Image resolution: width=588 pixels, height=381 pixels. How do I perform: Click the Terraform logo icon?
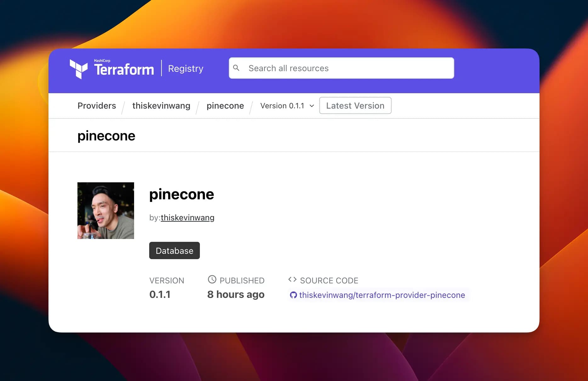(78, 69)
